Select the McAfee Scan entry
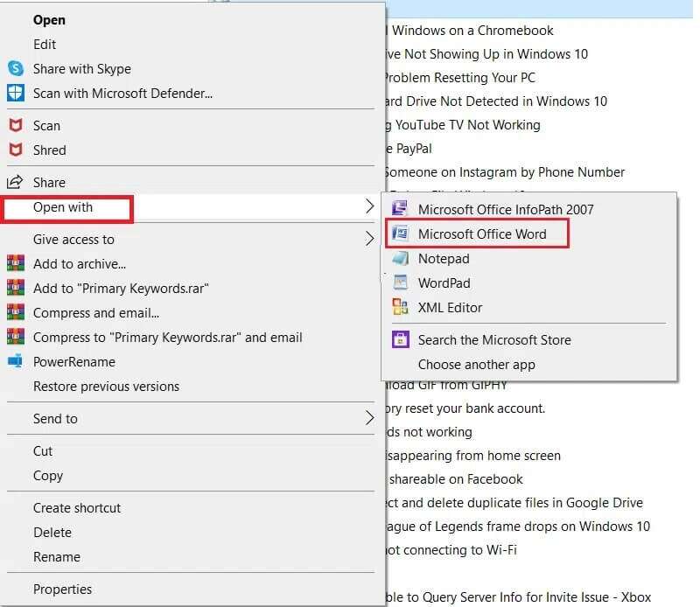Screen dimensions: 700x607 [x=191, y=125]
